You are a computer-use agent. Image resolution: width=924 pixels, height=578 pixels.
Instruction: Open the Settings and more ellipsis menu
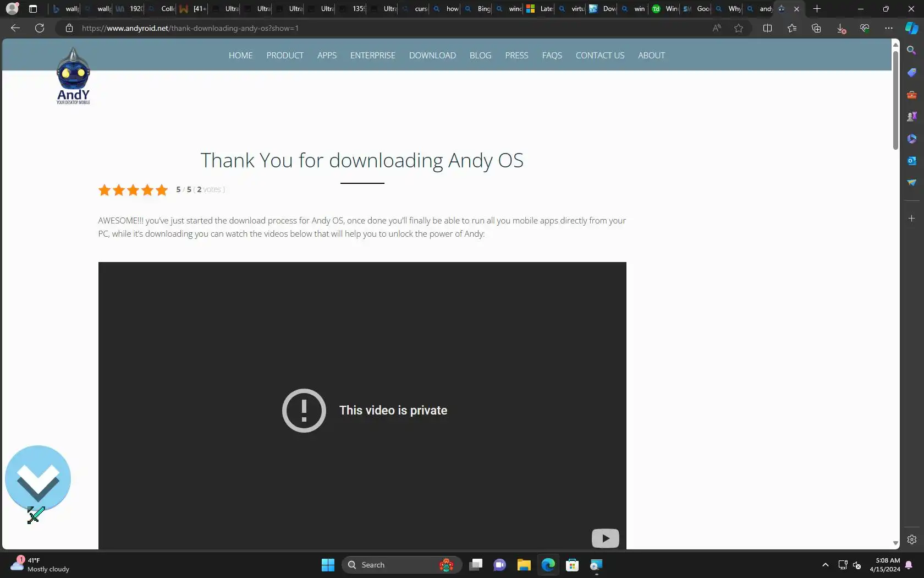[x=889, y=28]
